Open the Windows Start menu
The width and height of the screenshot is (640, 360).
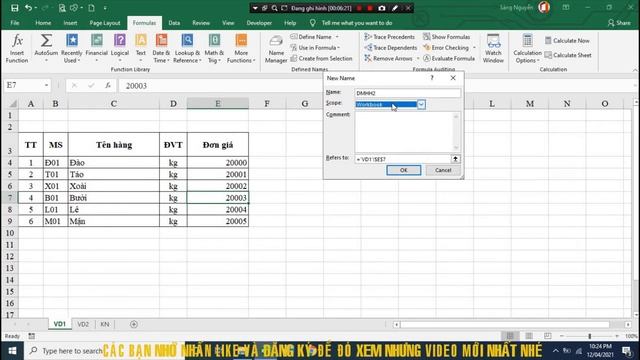click(x=12, y=351)
